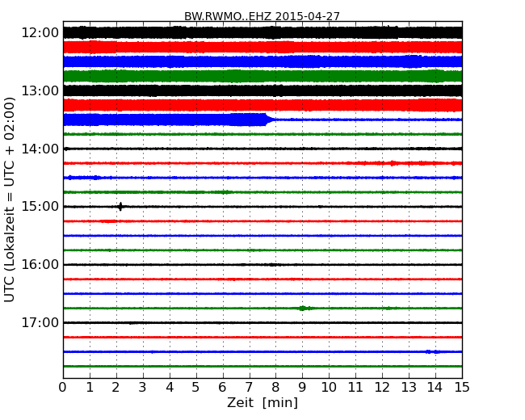
Task: Click x-axis tick label 10
Action: click(x=329, y=388)
